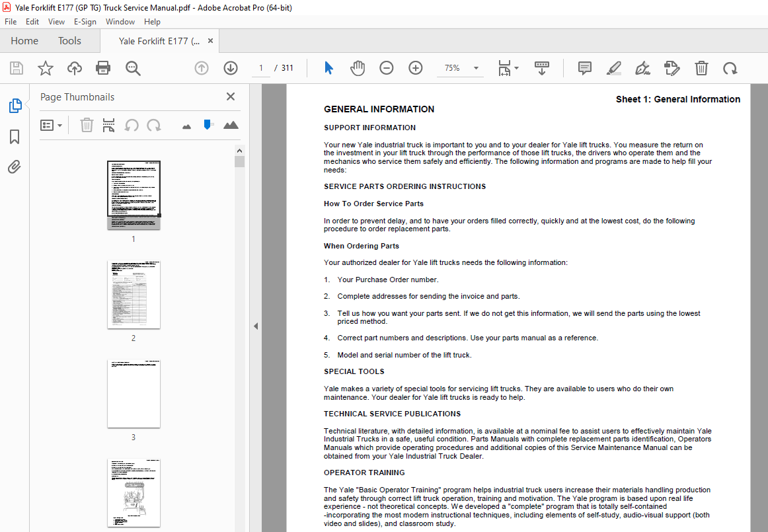This screenshot has width=768, height=532.
Task: Click the SPECIAL TOOLS heading
Action: (354, 371)
